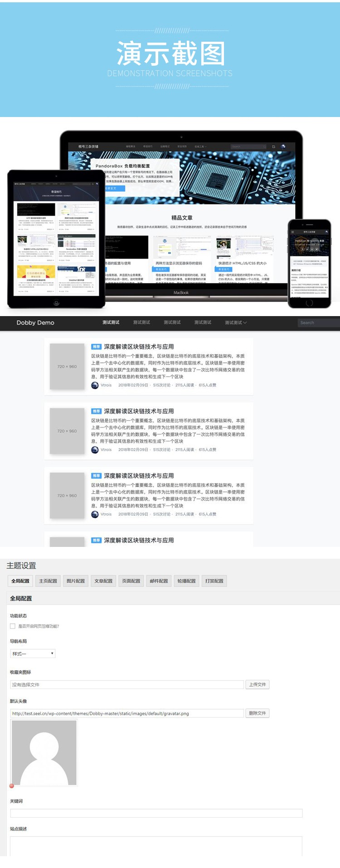Open 两种方法显示浏览器保存的密码 article in laptop

pyautogui.click(x=179, y=263)
